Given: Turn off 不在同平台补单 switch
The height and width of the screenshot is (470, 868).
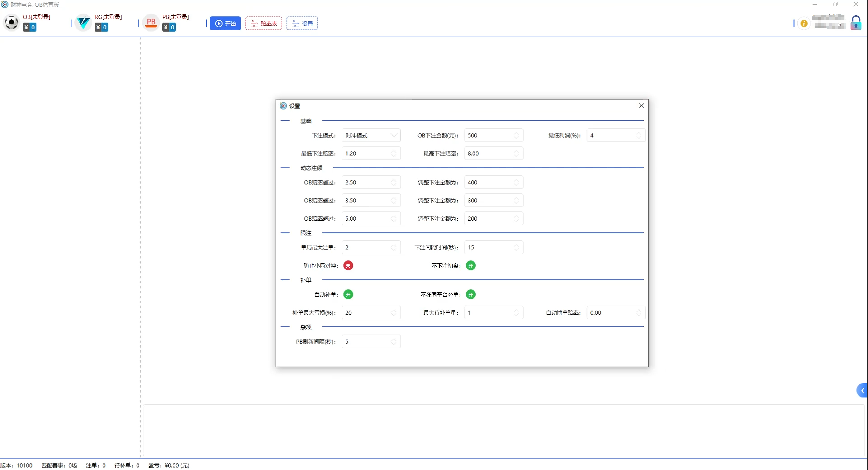Looking at the screenshot, I should click(x=471, y=294).
